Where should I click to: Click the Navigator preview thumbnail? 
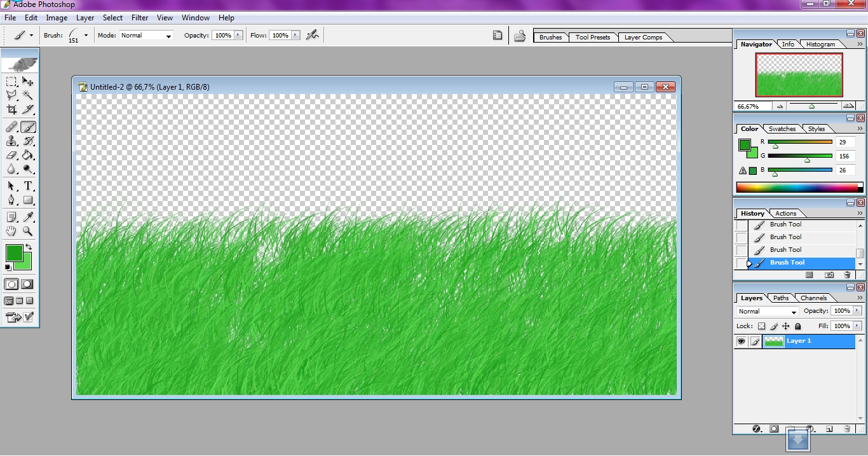(798, 74)
